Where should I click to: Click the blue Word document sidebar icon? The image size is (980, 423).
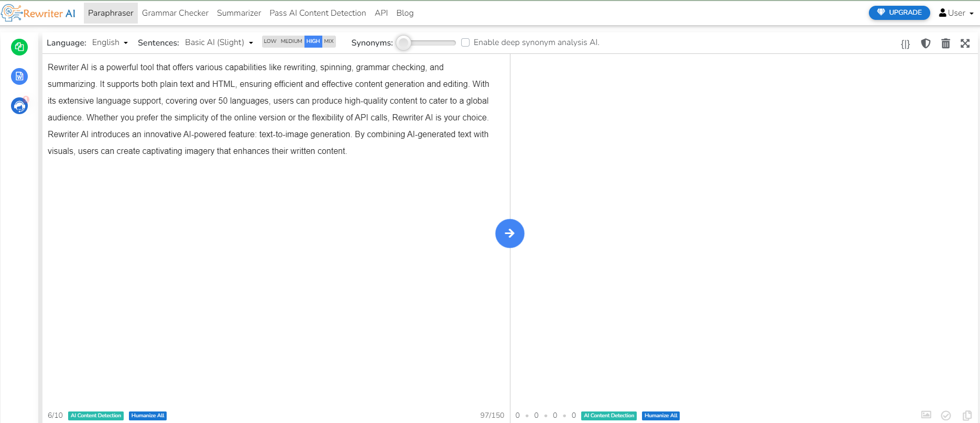(19, 76)
